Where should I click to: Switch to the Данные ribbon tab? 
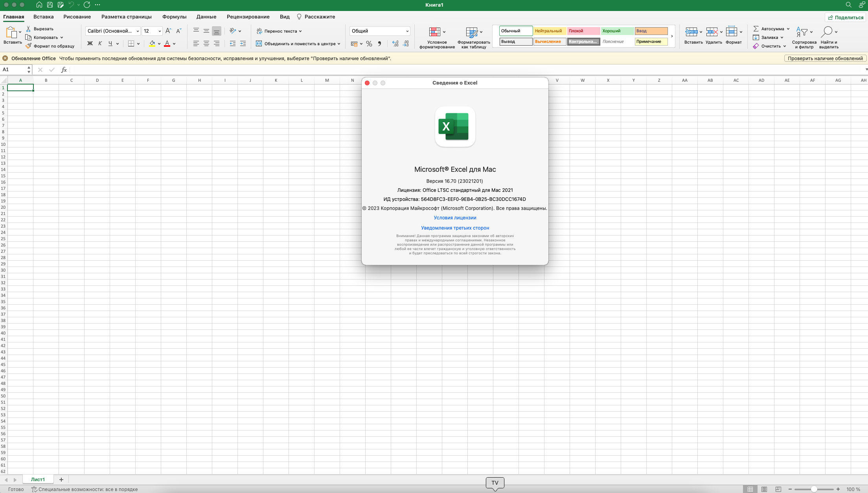(206, 17)
